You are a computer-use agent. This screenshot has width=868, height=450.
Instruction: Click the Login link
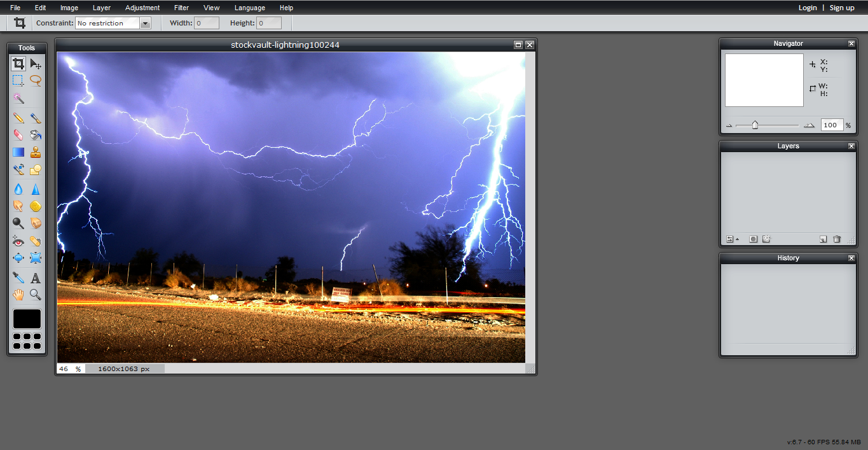[x=808, y=7]
